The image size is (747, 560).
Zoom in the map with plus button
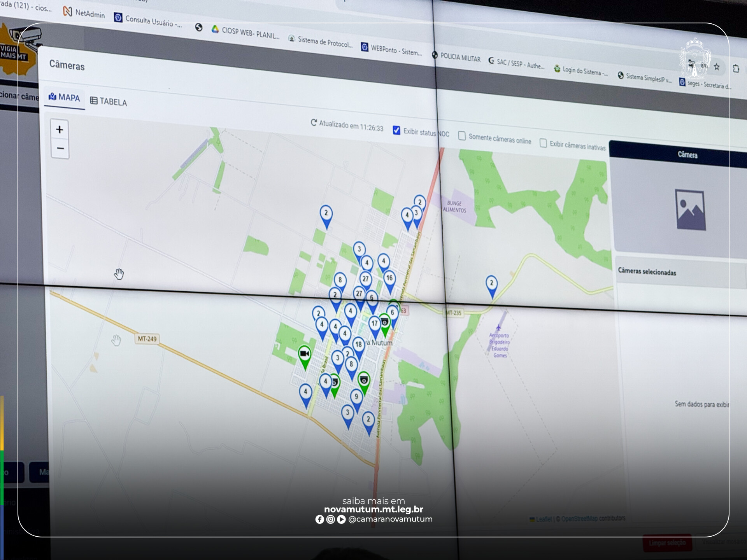pos(60,129)
